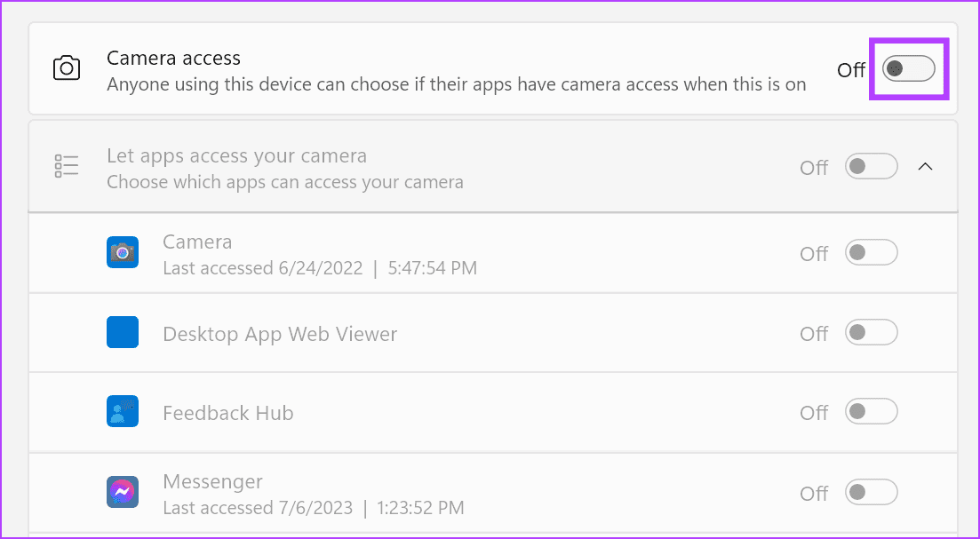Toggle Messenger camera access switch

(871, 492)
